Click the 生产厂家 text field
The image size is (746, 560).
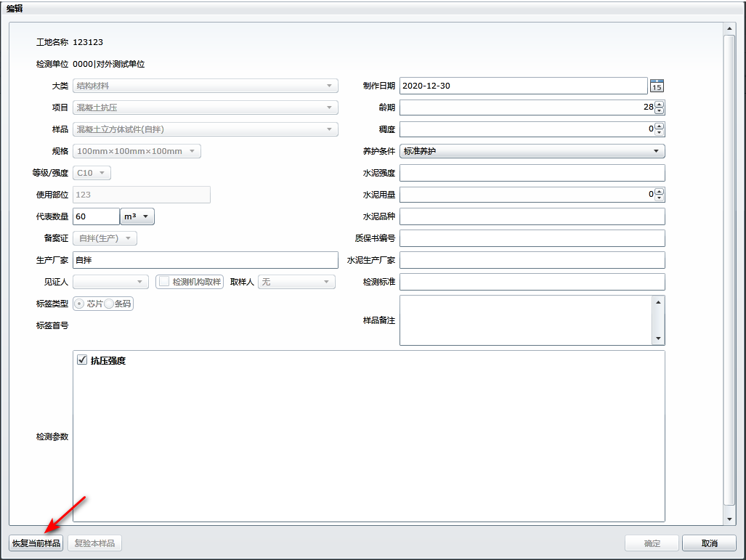[x=206, y=260]
